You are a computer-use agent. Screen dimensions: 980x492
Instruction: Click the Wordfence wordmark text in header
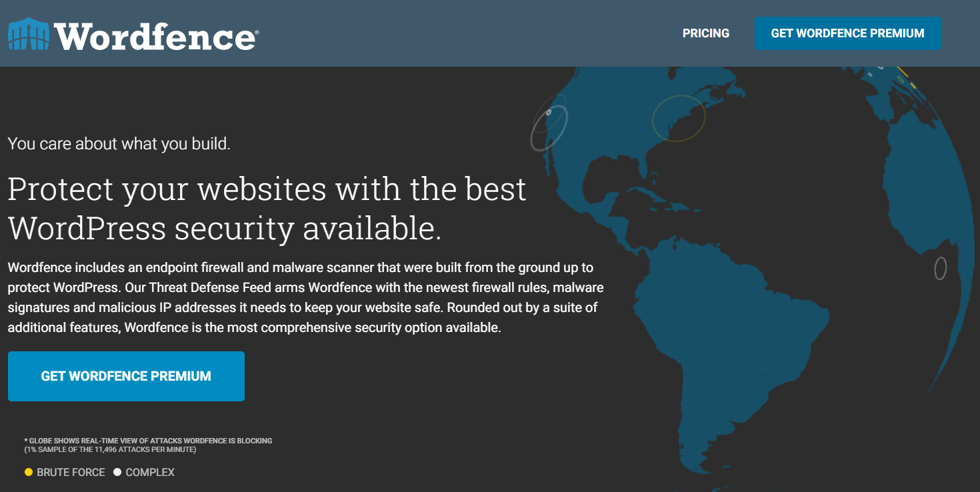click(156, 36)
